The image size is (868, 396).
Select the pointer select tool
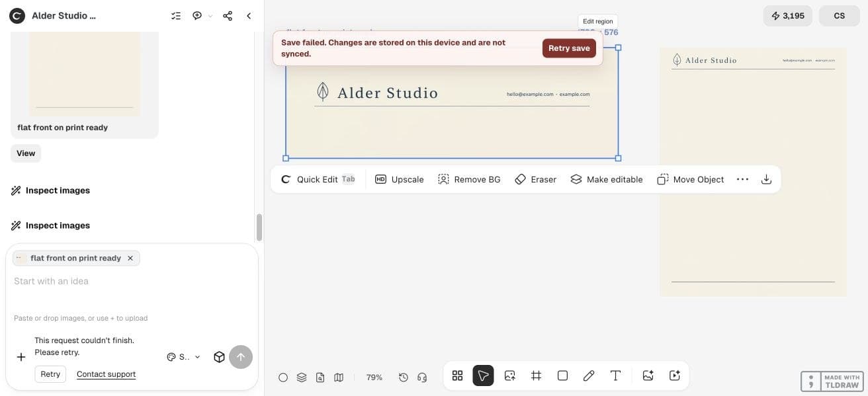pos(484,376)
